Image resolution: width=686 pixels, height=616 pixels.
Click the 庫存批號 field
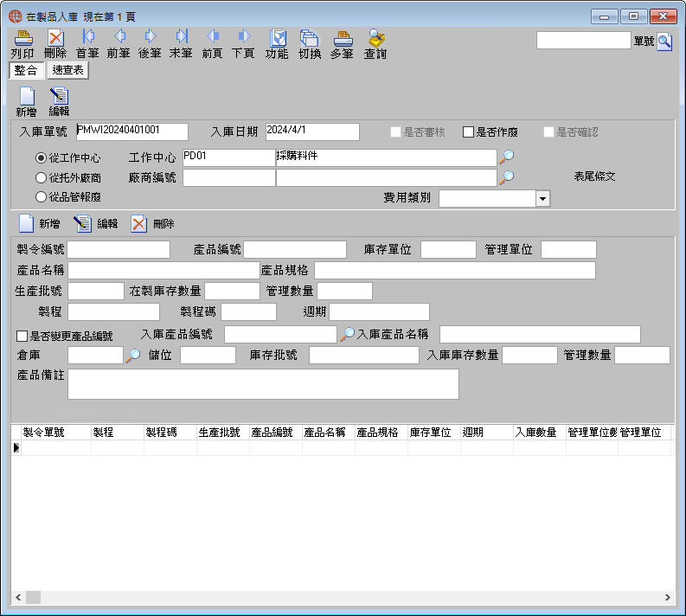[364, 356]
